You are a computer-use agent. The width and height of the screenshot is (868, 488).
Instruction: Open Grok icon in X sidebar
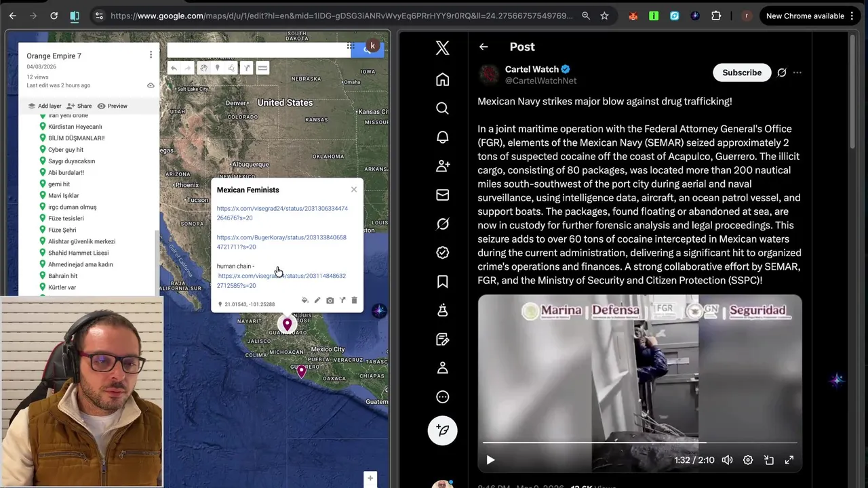click(x=442, y=224)
